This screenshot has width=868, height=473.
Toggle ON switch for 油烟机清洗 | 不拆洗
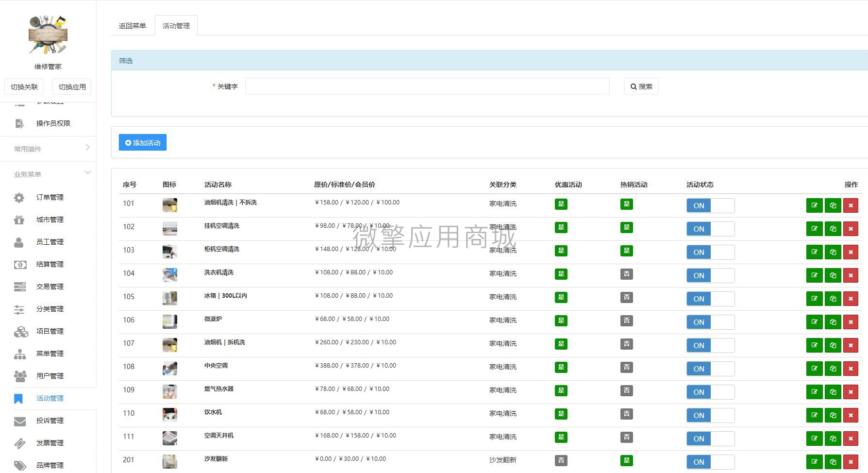coord(710,205)
